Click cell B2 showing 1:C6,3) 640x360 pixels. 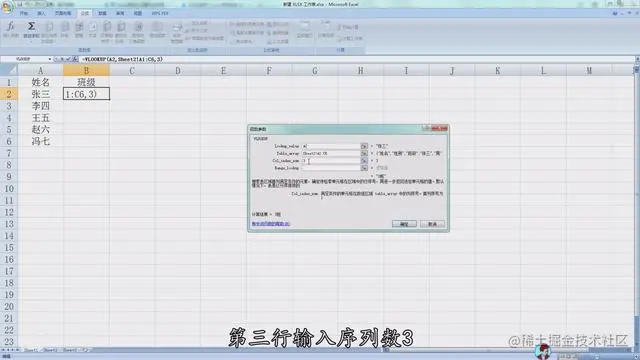pyautogui.click(x=86, y=94)
